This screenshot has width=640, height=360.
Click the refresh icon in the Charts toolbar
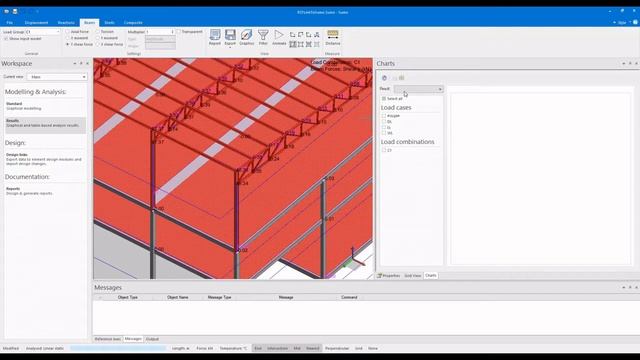pyautogui.click(x=384, y=78)
